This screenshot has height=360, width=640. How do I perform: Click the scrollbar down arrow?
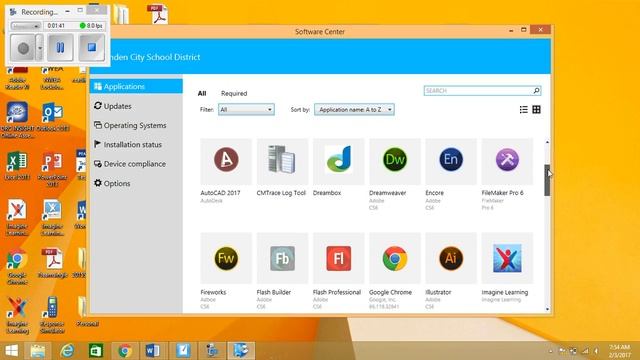(x=547, y=309)
